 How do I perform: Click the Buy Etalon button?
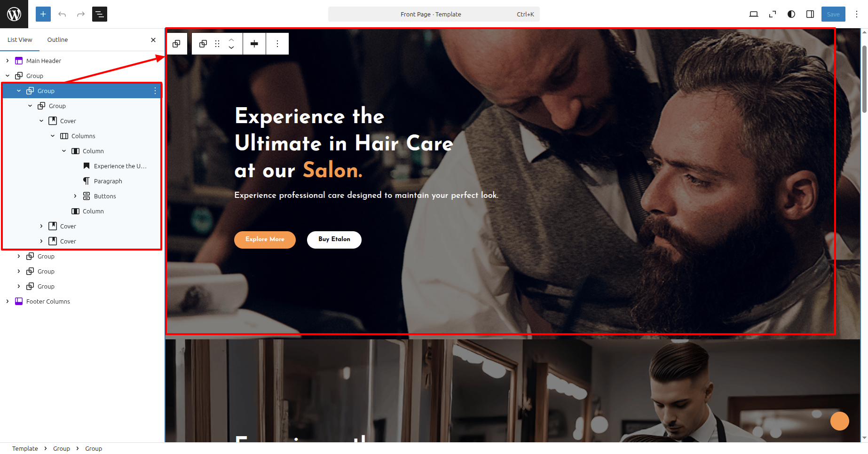pos(334,240)
